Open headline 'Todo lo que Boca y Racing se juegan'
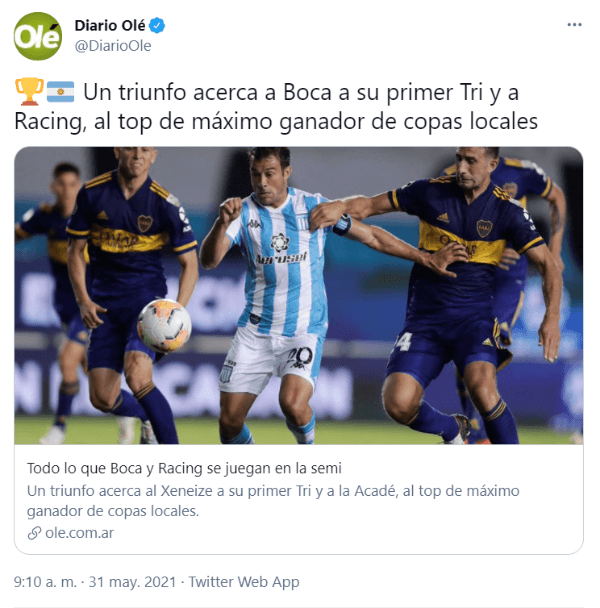The width and height of the screenshot is (600, 608). tap(184, 468)
